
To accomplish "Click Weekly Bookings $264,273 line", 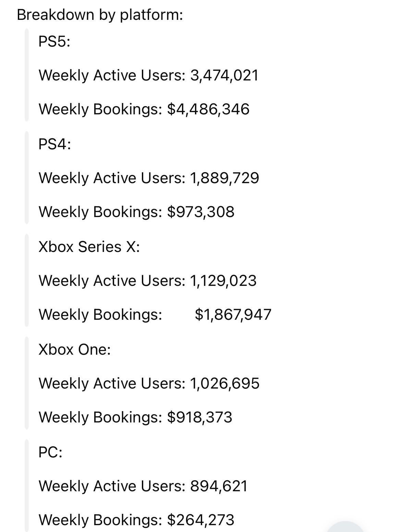I will 136,520.
